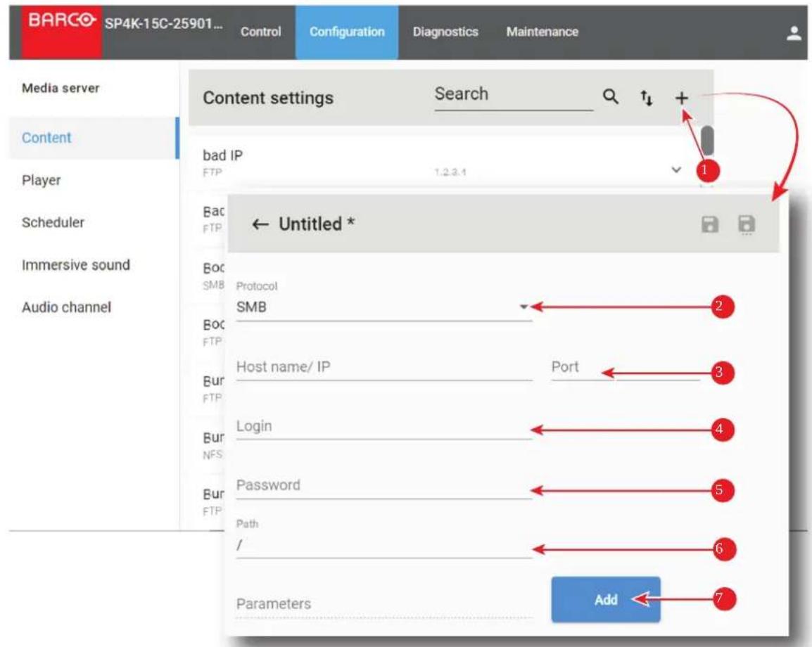Click the back arrow beside Untitled
Viewport: 812px width, 647px height.
pyautogui.click(x=260, y=224)
